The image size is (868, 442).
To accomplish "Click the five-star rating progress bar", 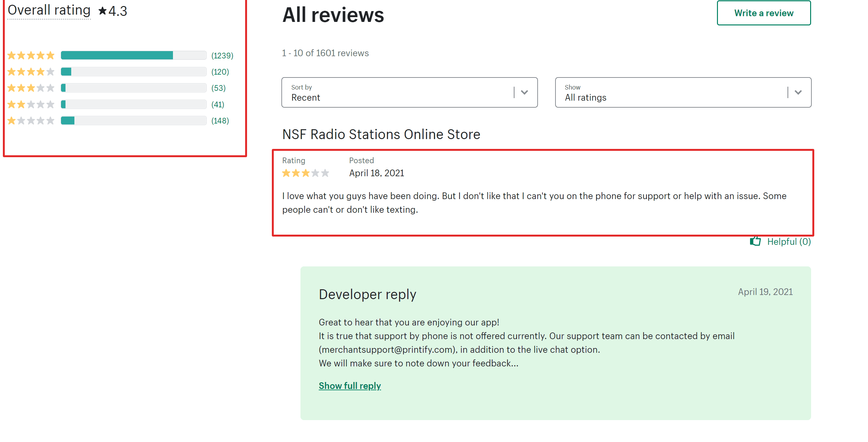I will click(x=134, y=55).
